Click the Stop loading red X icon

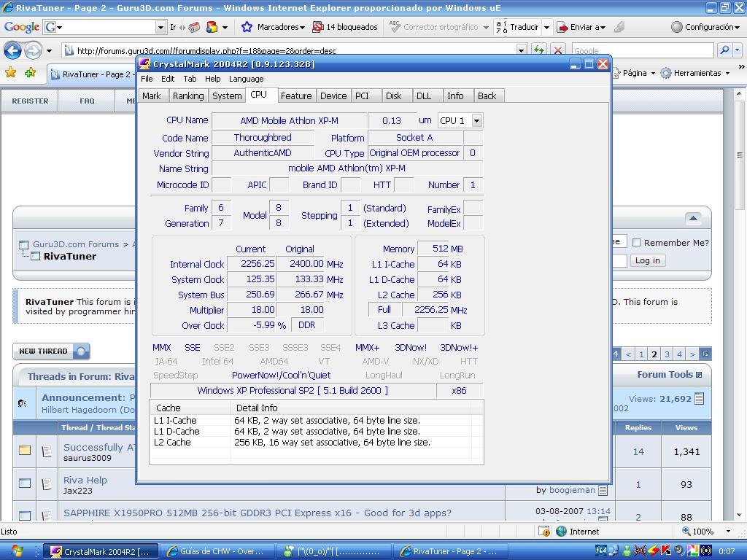pos(558,50)
